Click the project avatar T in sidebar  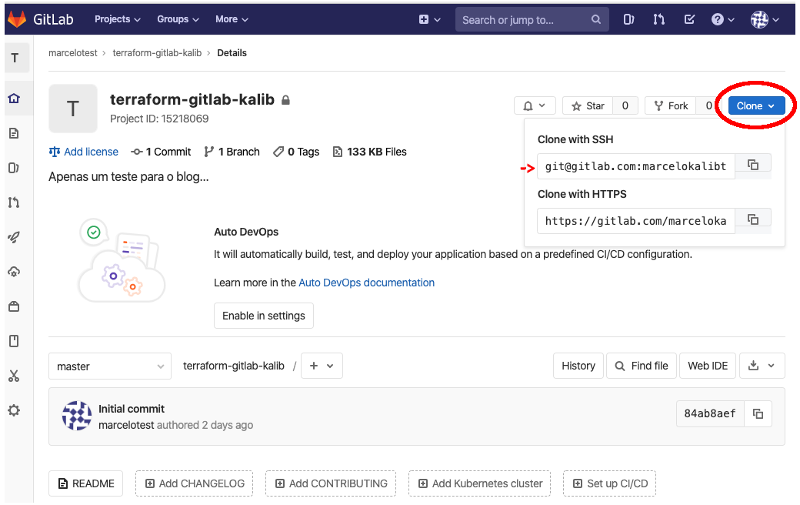point(15,58)
